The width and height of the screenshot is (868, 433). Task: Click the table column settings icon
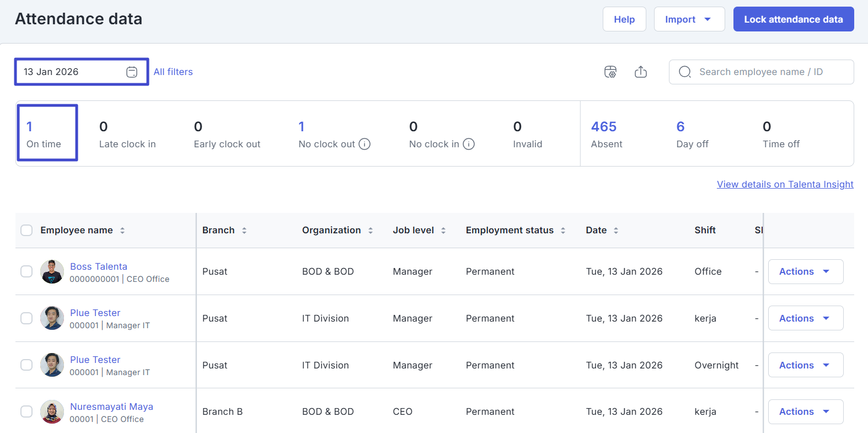coord(610,72)
